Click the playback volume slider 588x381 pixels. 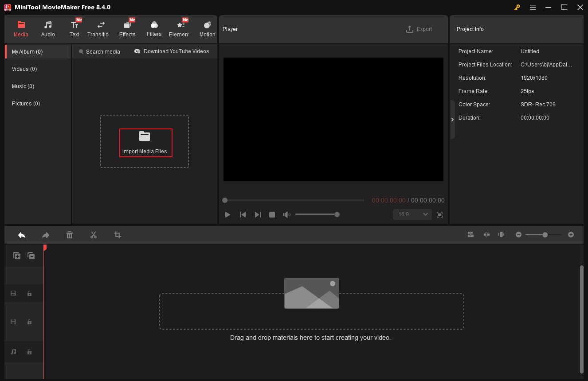click(317, 214)
